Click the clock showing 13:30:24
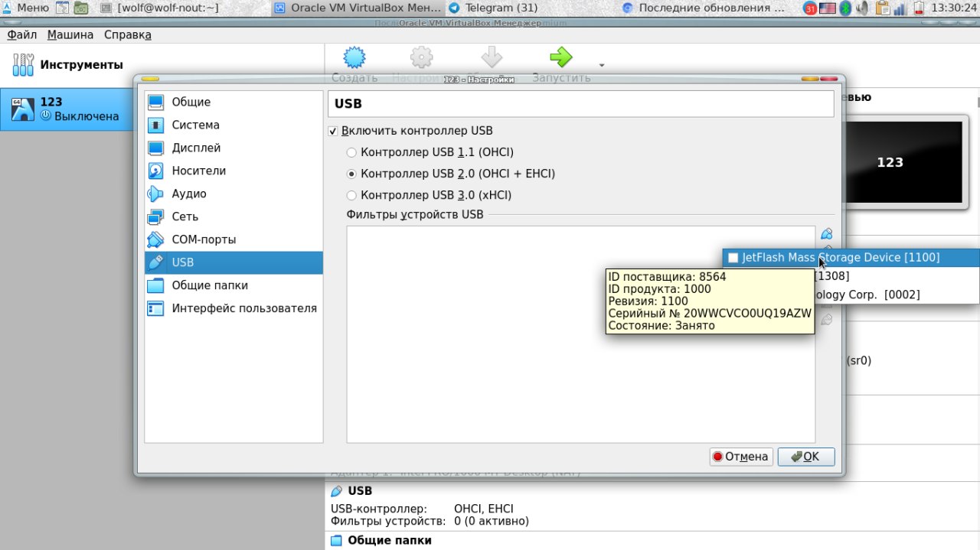The height and width of the screenshot is (550, 980). 952,8
